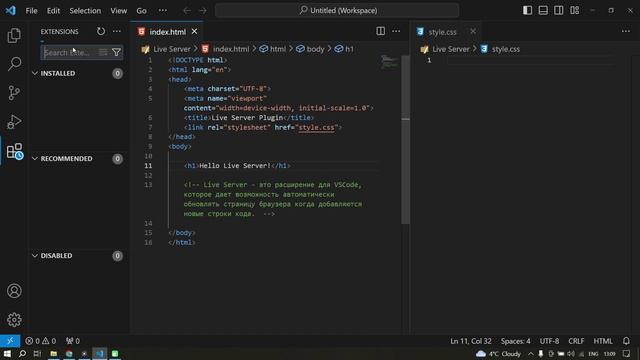This screenshot has width=640, height=360.
Task: Open the Explorer view in activity bar
Action: (14, 36)
